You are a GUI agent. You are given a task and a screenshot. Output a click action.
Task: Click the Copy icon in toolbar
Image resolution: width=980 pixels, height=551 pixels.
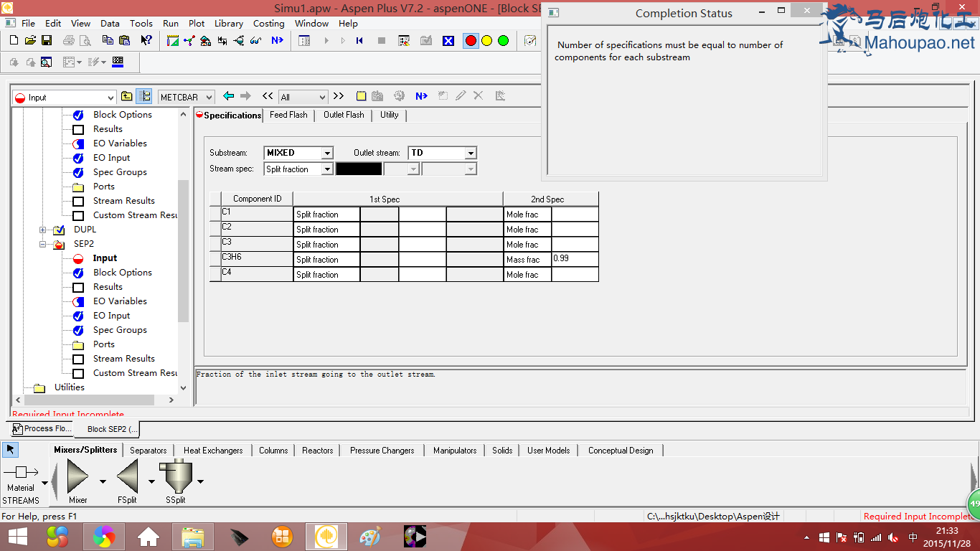point(108,41)
